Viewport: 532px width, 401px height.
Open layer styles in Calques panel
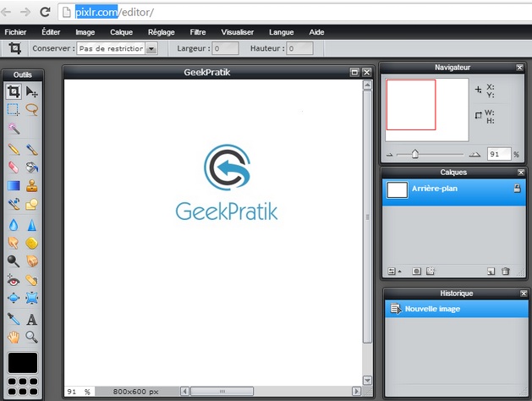[431, 271]
